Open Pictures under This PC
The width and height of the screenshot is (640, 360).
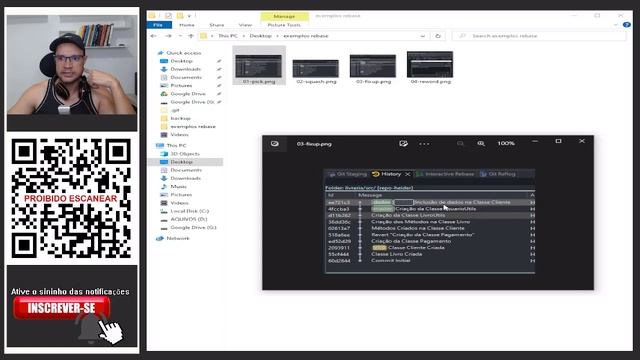(181, 195)
